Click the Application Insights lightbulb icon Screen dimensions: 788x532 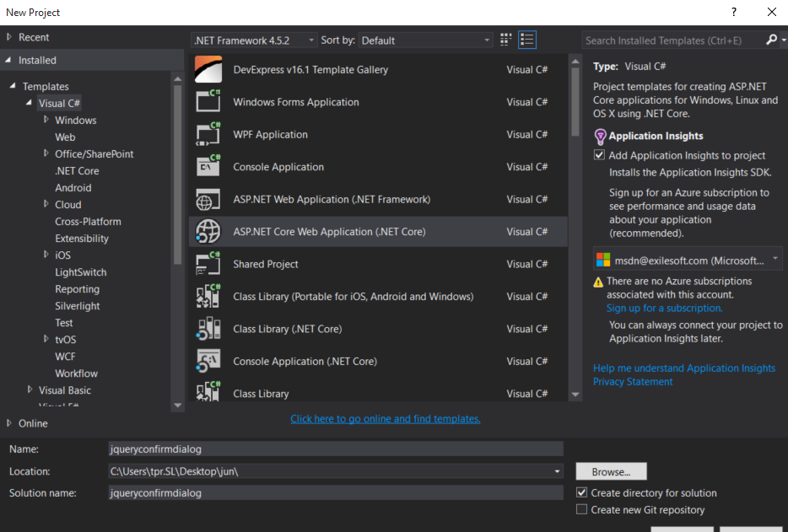[600, 136]
